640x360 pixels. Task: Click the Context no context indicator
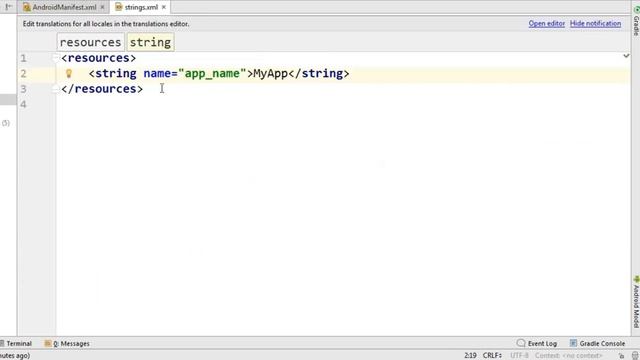point(569,356)
